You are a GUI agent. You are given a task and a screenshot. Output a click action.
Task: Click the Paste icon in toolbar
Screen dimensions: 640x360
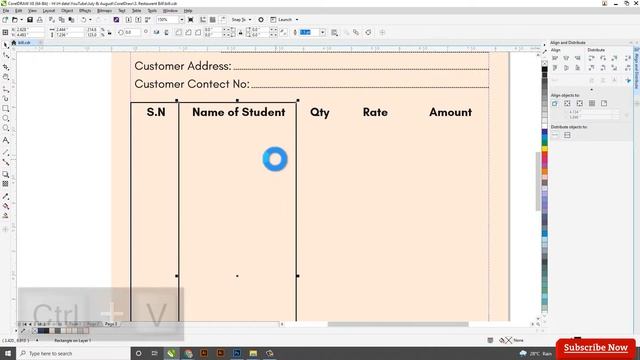coord(71,20)
